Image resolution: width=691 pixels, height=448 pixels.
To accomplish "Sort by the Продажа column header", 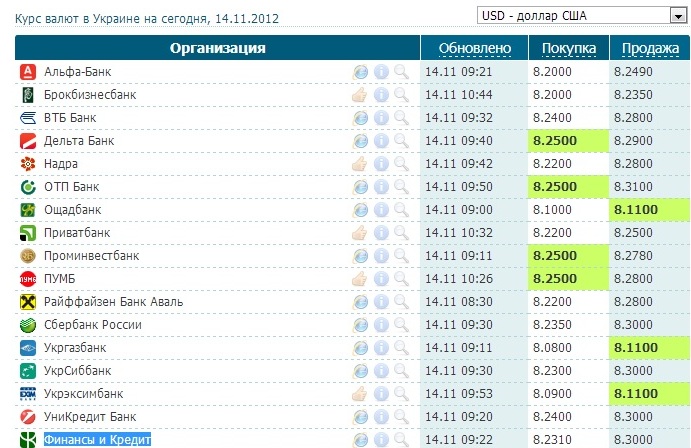I will (x=650, y=48).
